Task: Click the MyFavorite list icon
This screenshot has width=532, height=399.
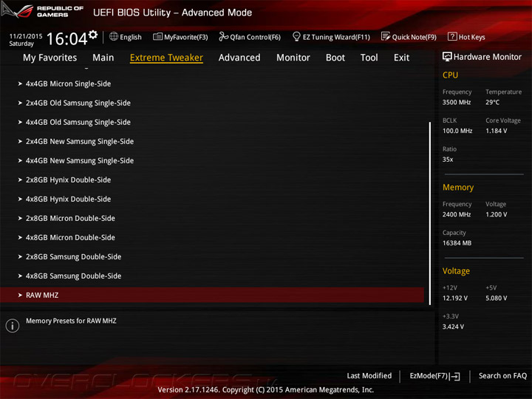Action: pyautogui.click(x=158, y=37)
